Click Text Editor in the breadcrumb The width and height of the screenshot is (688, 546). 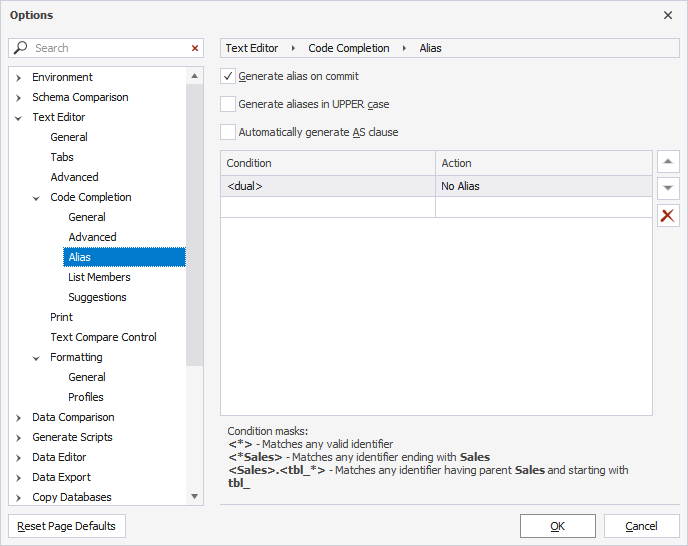[252, 48]
